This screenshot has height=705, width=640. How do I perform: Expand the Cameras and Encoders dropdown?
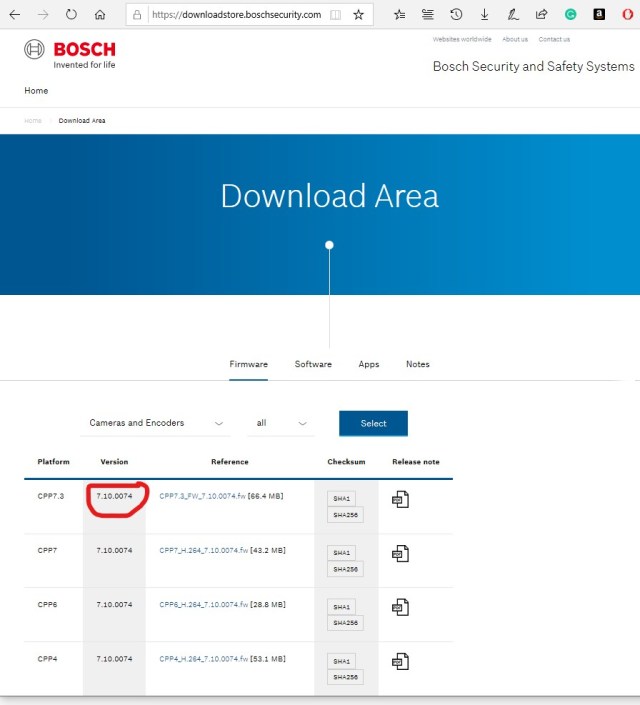155,423
